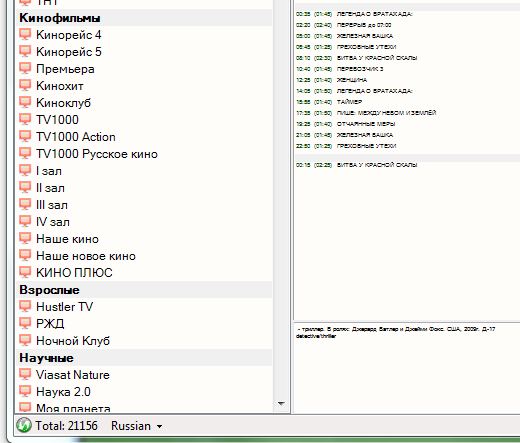This screenshot has height=443, width=520.
Task: Click the TV icon beside Viasat Nature
Action: tap(25, 374)
